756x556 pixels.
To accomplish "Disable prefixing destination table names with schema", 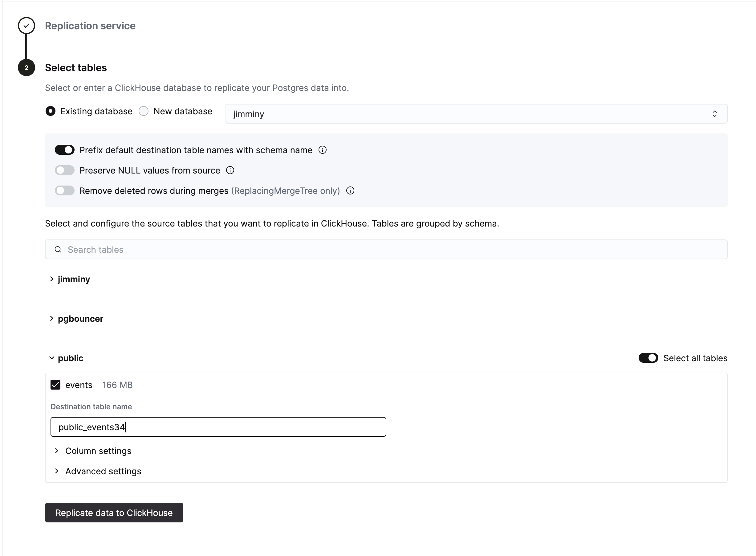I will click(x=64, y=150).
